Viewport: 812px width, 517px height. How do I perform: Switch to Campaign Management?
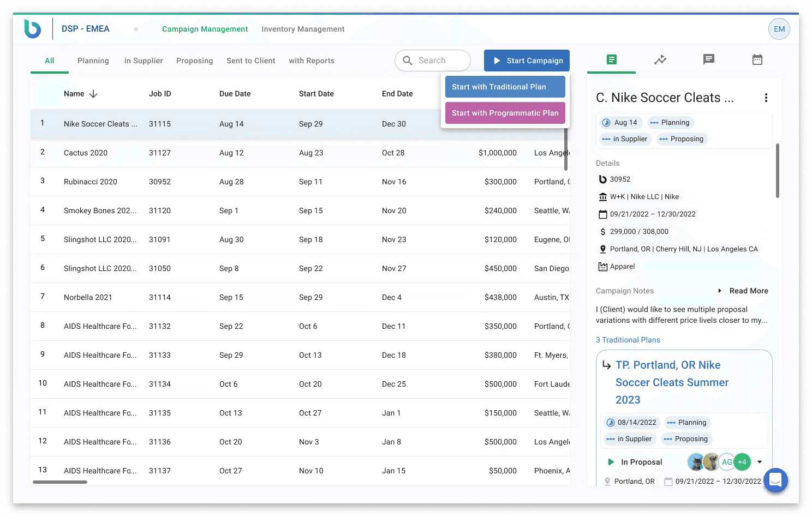(205, 29)
